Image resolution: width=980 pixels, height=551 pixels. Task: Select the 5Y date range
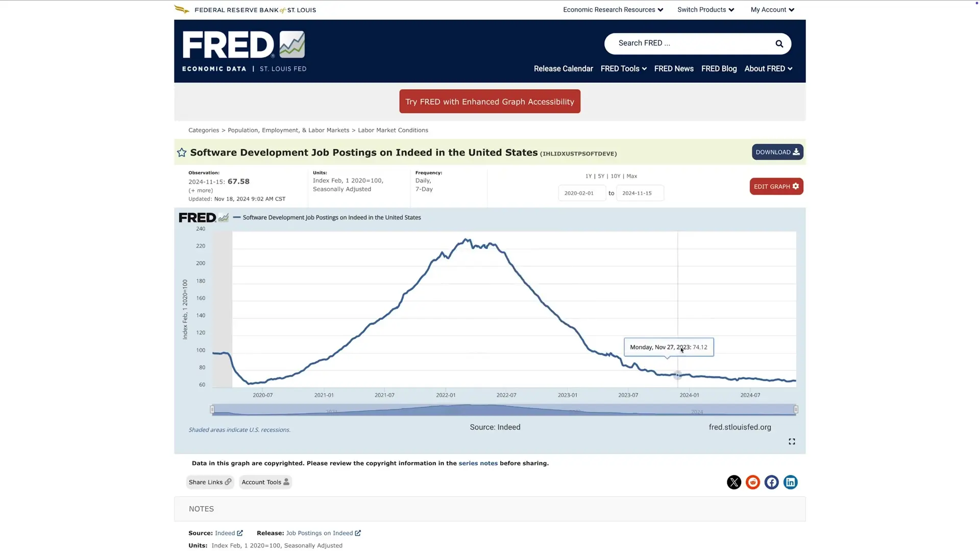601,176
